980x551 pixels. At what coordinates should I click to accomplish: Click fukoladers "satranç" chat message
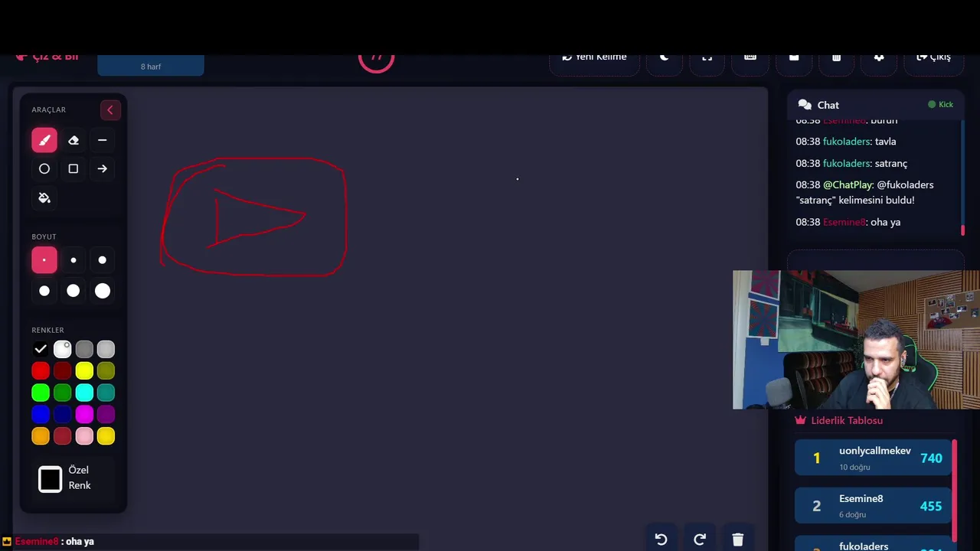tap(851, 163)
